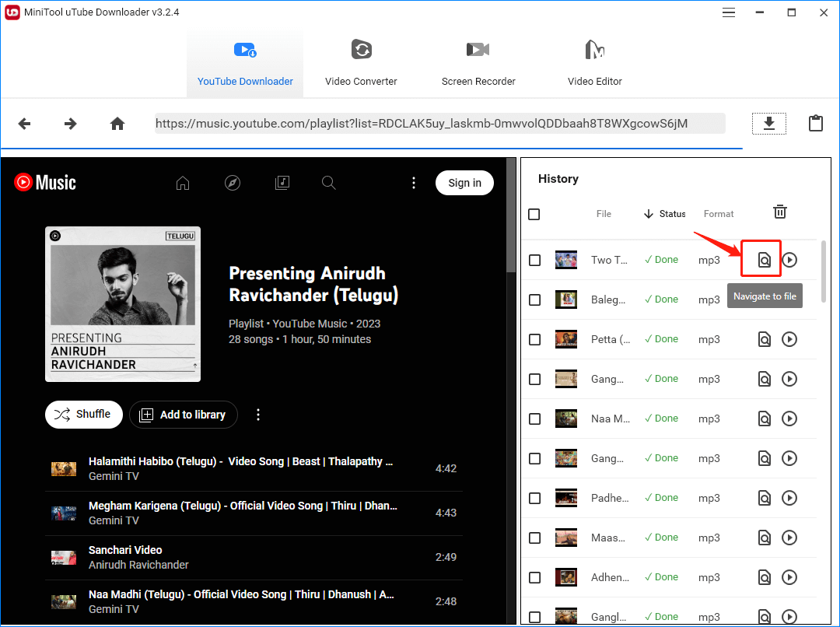Viewport: 840px width, 627px height.
Task: Open the three-dot menu beside Add to library
Action: coord(258,415)
